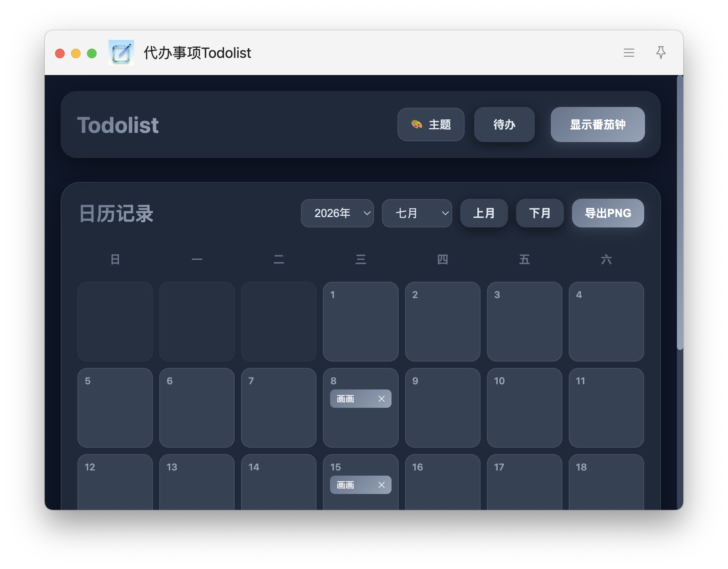Screen dimensions: 728x569
Task: Pick the calendar cell for day 10
Action: click(524, 407)
